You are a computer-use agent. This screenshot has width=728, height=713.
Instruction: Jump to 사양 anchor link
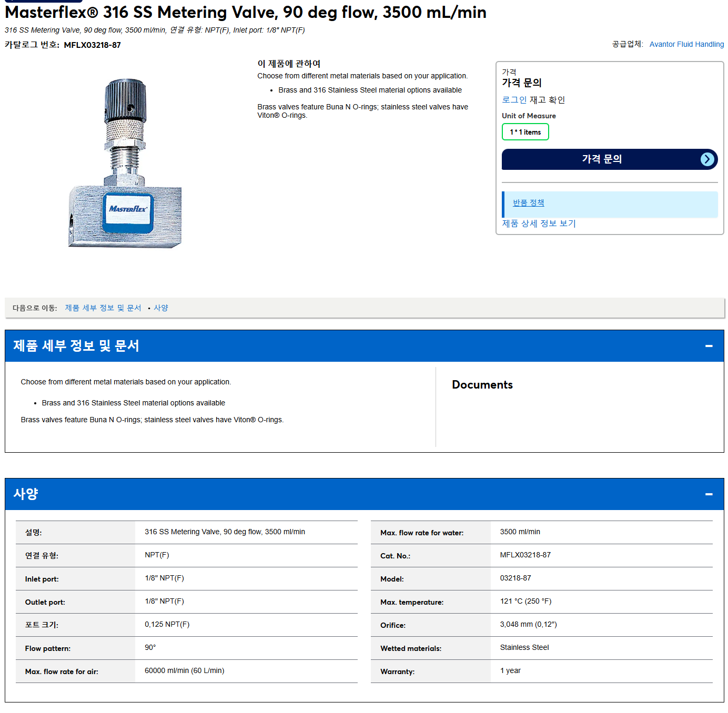coord(160,308)
